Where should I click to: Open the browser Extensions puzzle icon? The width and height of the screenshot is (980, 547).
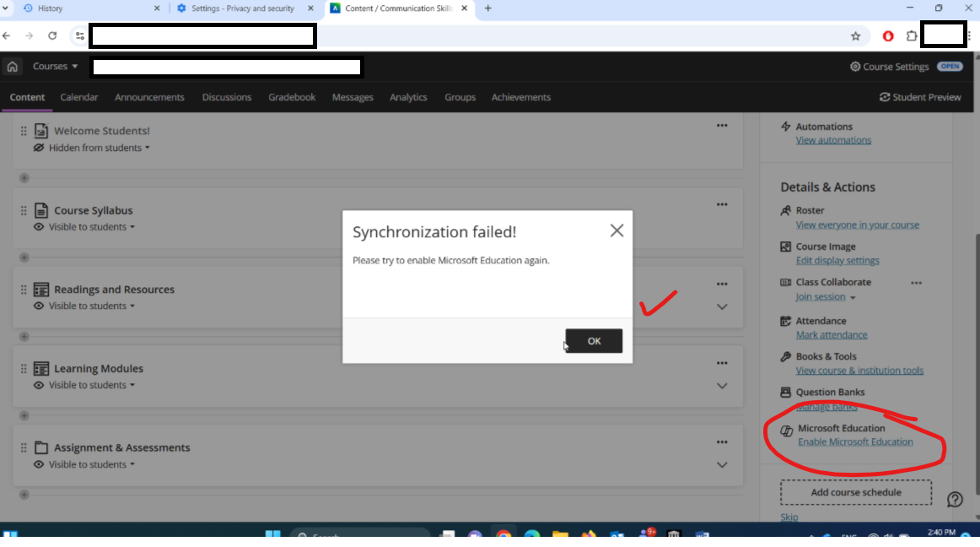[912, 36]
